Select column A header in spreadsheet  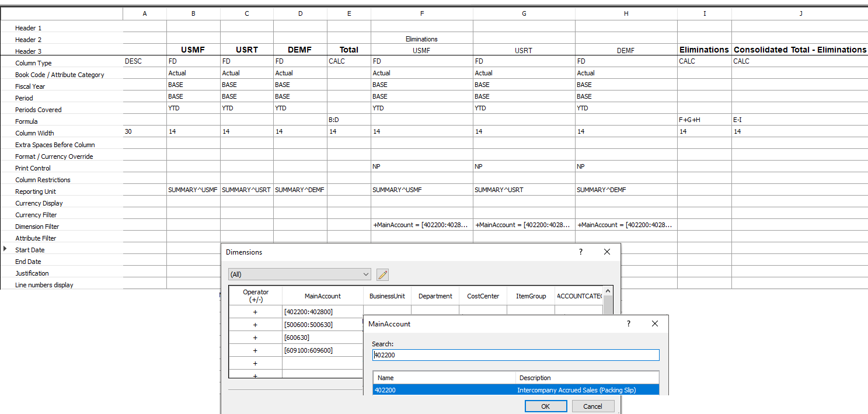click(145, 13)
